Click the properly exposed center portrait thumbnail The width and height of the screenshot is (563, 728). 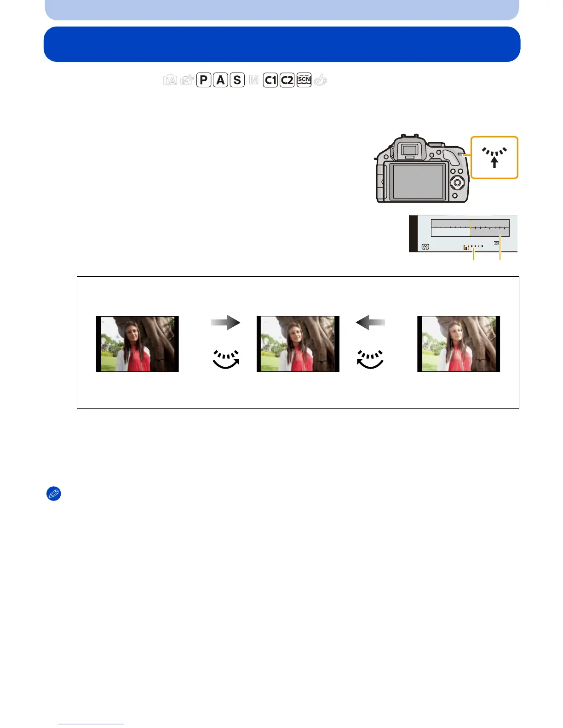pos(298,344)
